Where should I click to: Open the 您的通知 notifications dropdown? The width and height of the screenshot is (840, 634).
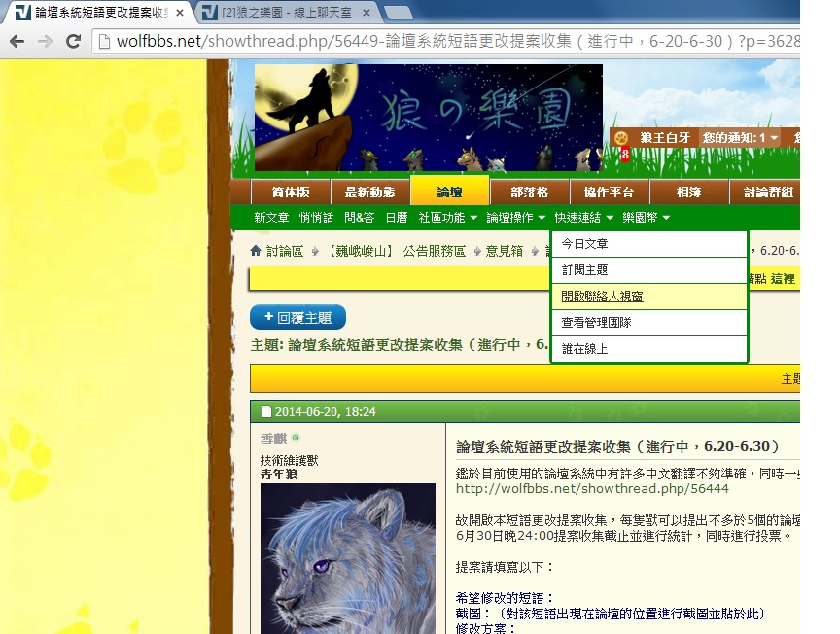[741, 138]
